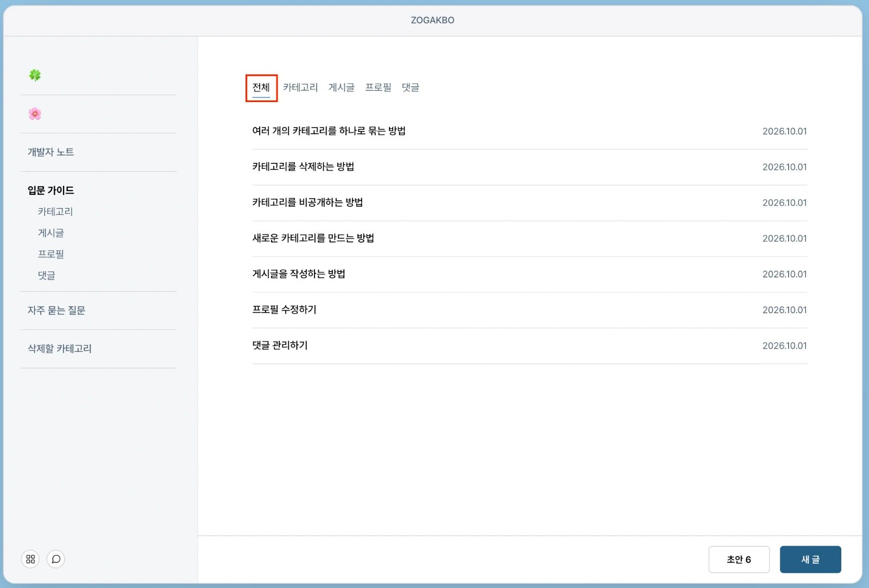
Task: Open the cherry blossom sidebar category
Action: click(x=35, y=114)
